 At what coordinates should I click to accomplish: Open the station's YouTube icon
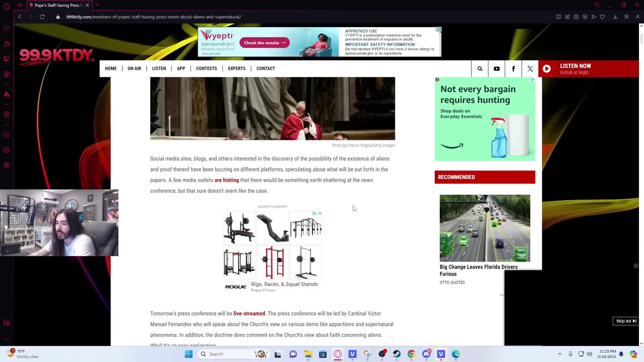pyautogui.click(x=497, y=69)
